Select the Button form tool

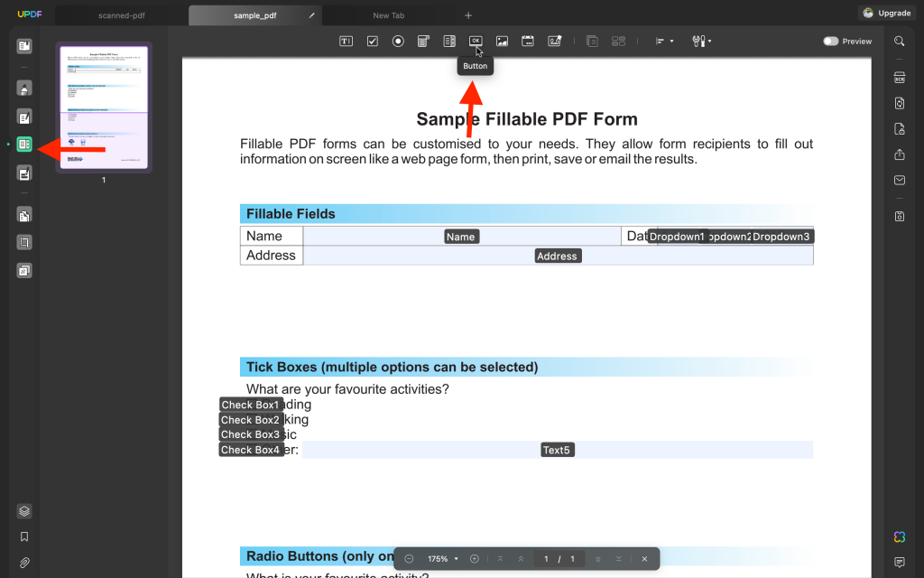click(476, 41)
